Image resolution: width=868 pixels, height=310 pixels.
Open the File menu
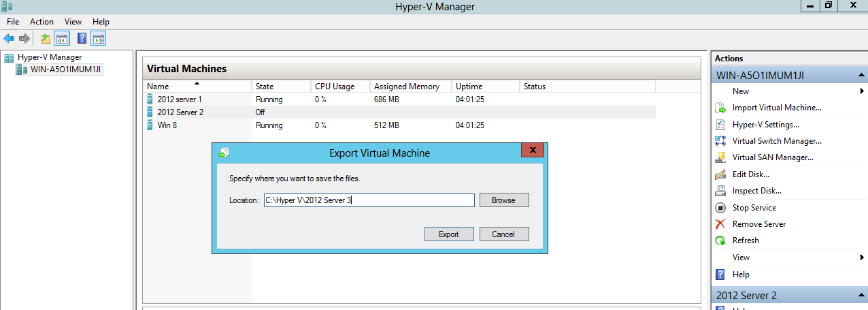point(13,22)
